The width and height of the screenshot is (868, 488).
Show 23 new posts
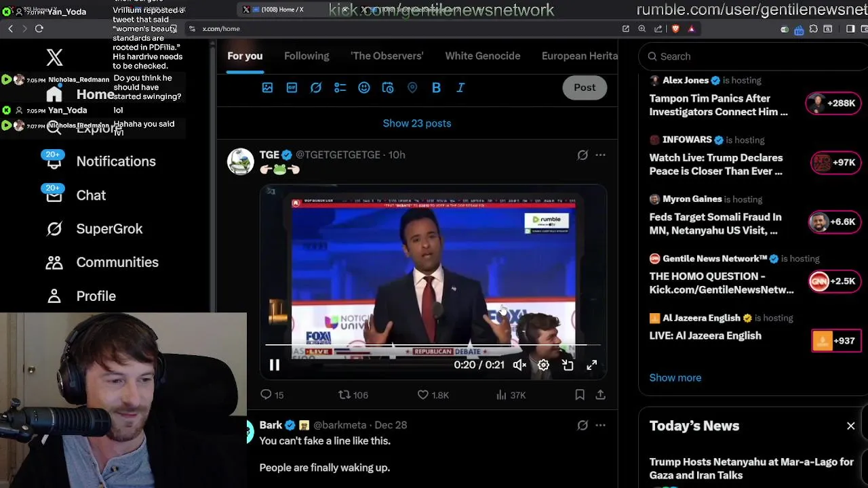[417, 123]
